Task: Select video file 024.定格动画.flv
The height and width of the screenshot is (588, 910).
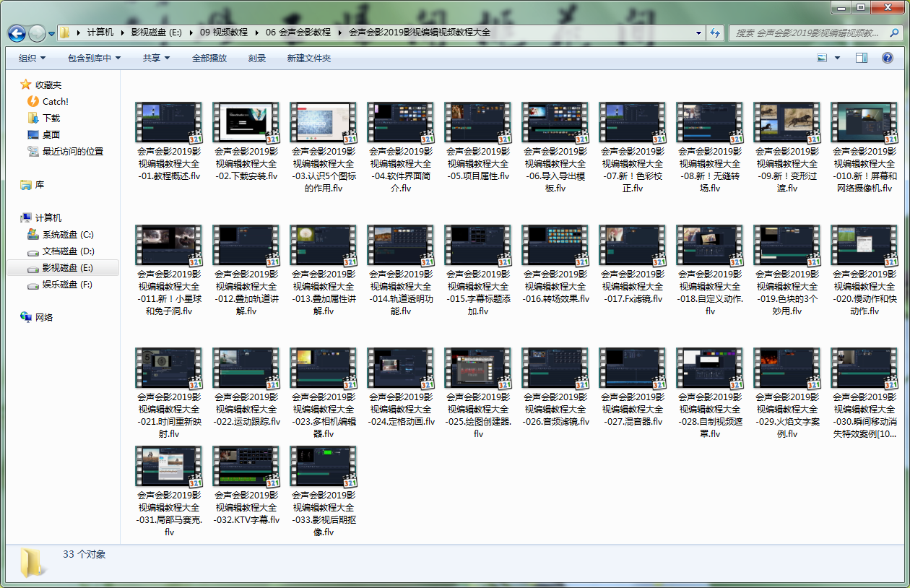Action: point(400,387)
